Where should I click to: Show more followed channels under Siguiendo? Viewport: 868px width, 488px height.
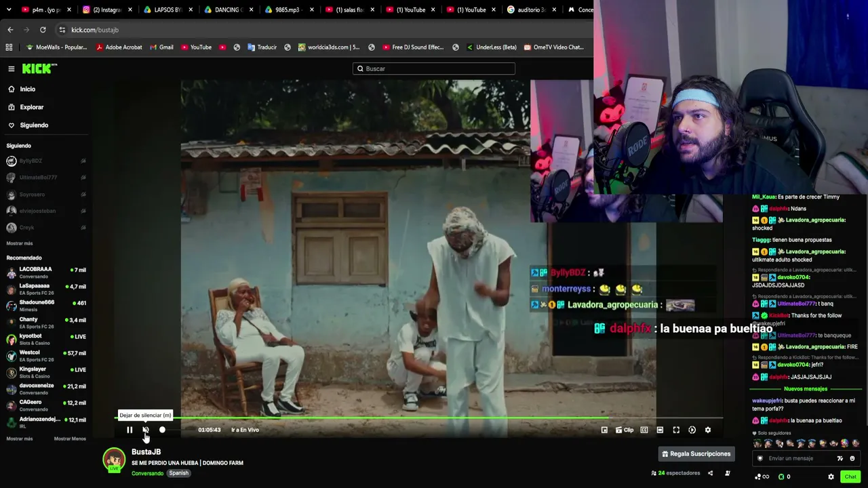tap(20, 243)
